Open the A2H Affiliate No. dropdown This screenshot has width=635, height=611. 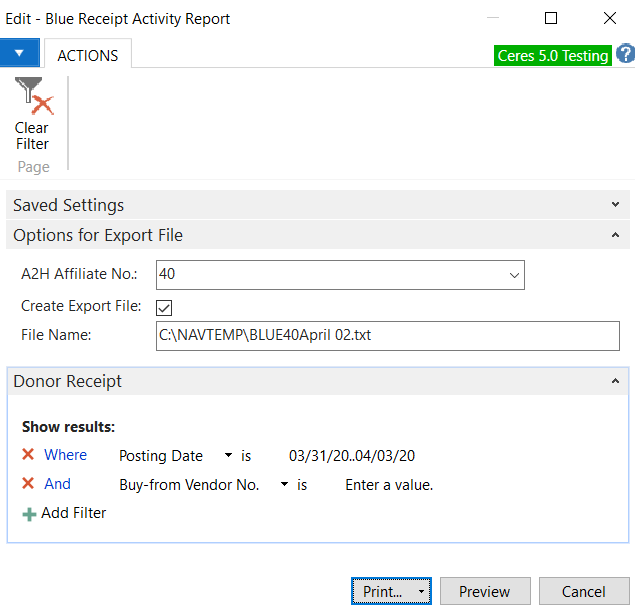coord(514,274)
